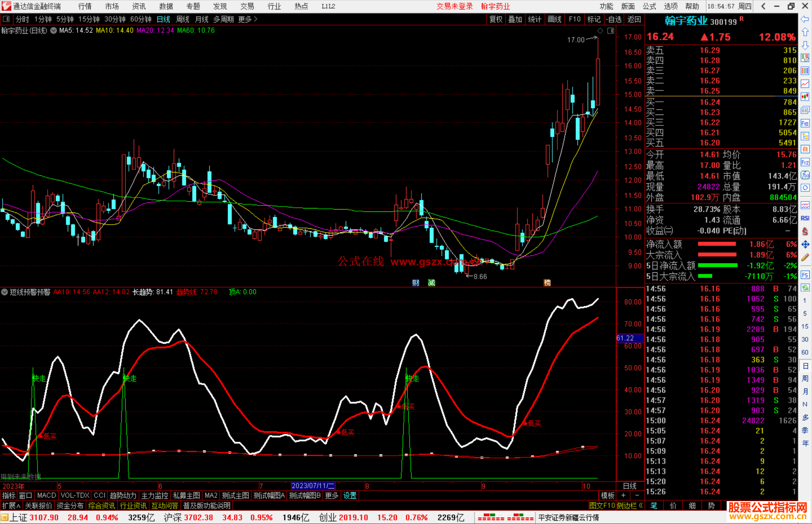The width and height of the screenshot is (812, 524).
Task: Open F10 company info sidebar icon
Action: [805, 123]
